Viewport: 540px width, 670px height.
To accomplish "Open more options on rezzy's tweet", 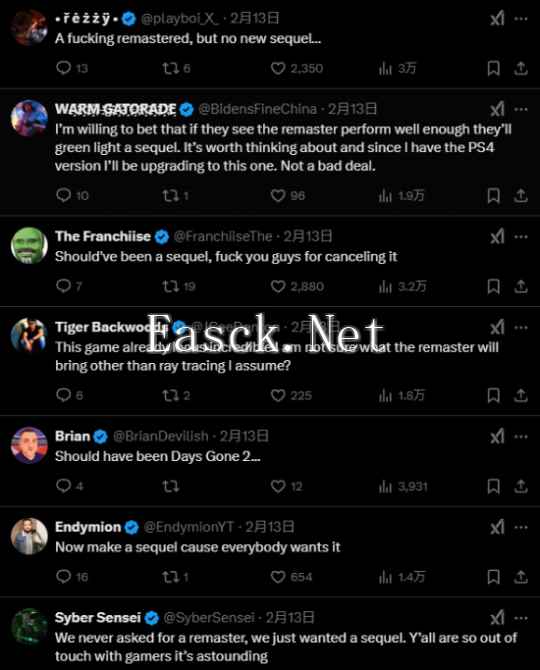I will click(x=521, y=19).
